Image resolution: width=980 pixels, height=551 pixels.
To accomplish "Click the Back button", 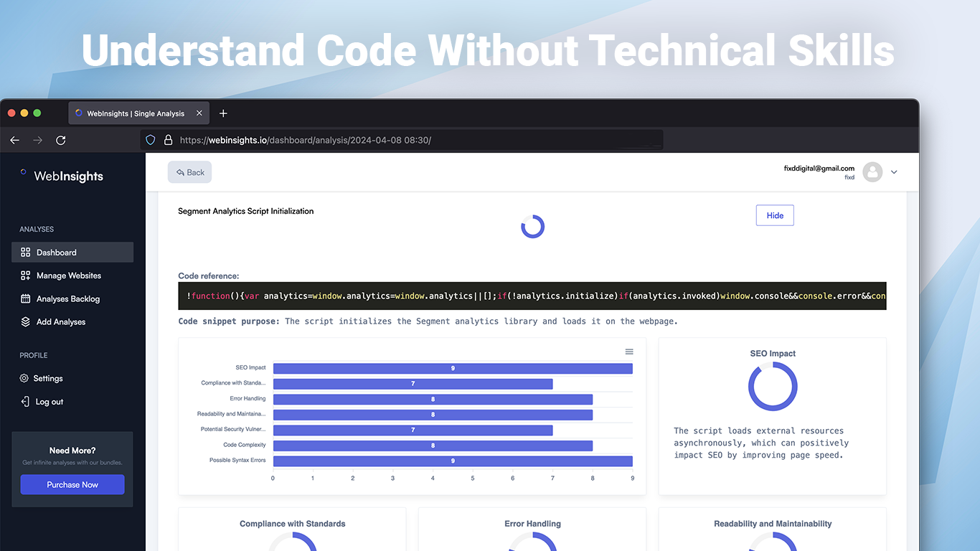I will 189,172.
